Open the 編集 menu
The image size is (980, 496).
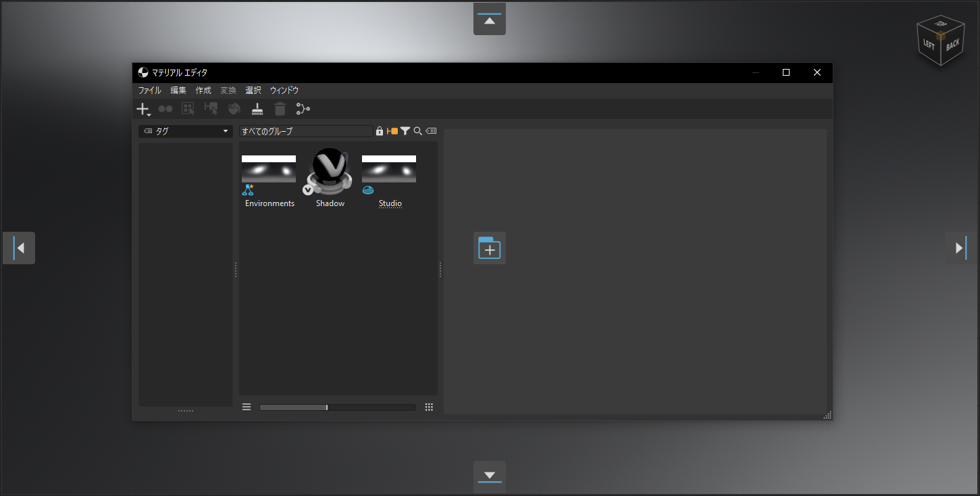(x=178, y=91)
